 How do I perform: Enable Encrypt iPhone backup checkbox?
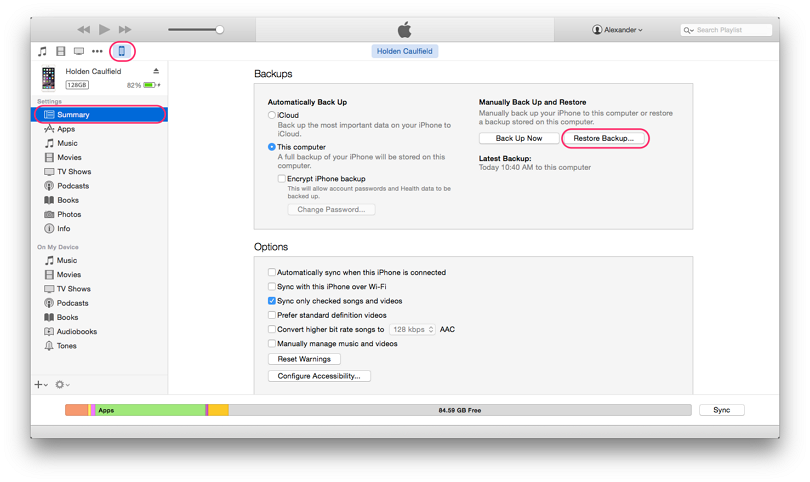[x=282, y=179]
